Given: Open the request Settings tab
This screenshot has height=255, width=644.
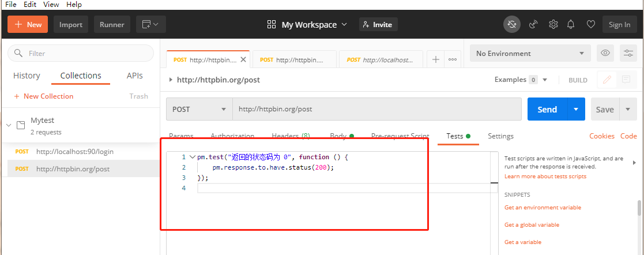Looking at the screenshot, I should coord(500,136).
